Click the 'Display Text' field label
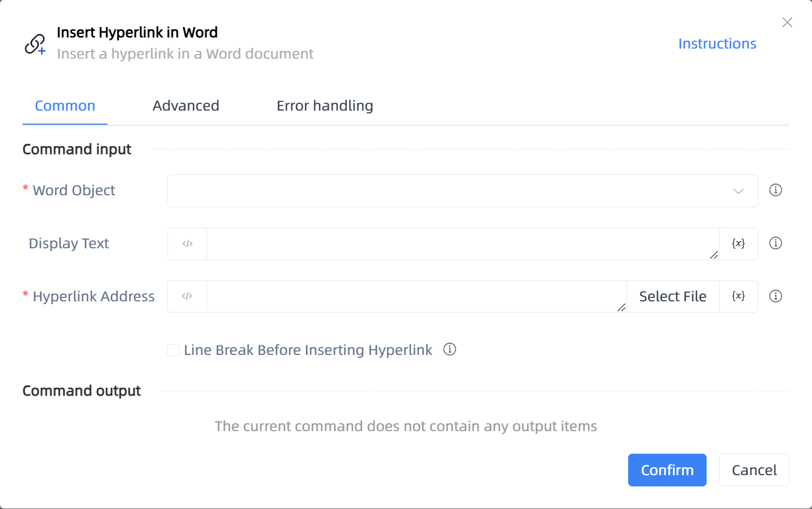Screen dimensions: 812x509 [69, 243]
